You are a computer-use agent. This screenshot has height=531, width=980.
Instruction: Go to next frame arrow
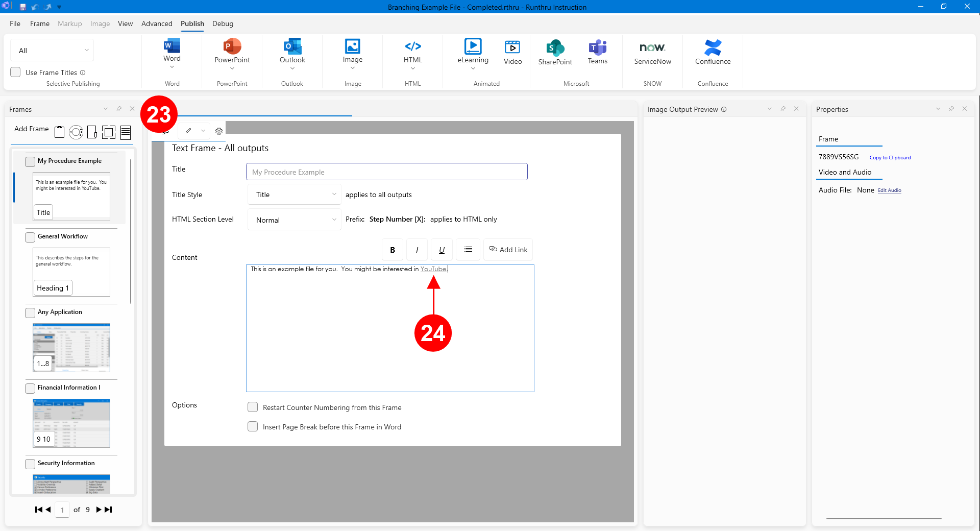pyautogui.click(x=99, y=510)
